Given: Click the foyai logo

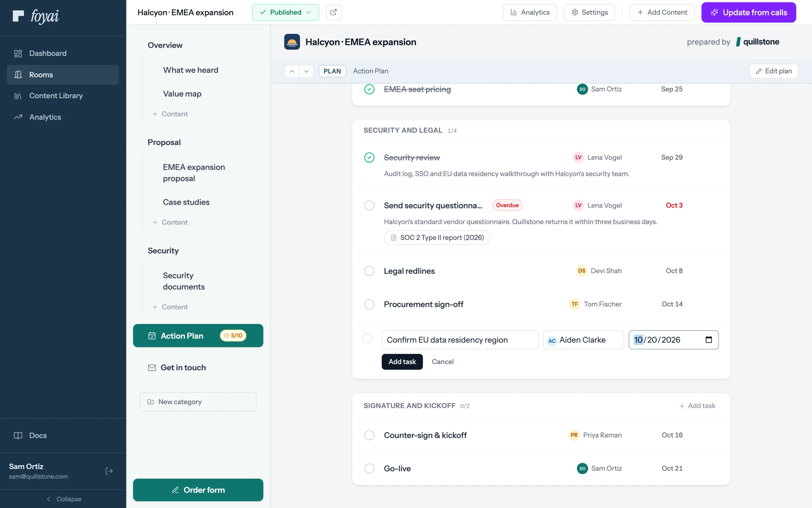Looking at the screenshot, I should tap(36, 16).
